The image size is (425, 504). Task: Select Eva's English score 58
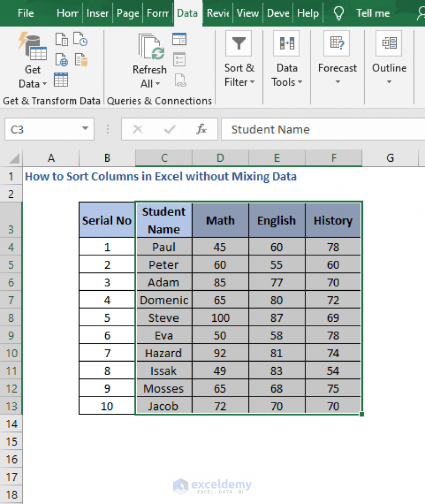pos(277,335)
